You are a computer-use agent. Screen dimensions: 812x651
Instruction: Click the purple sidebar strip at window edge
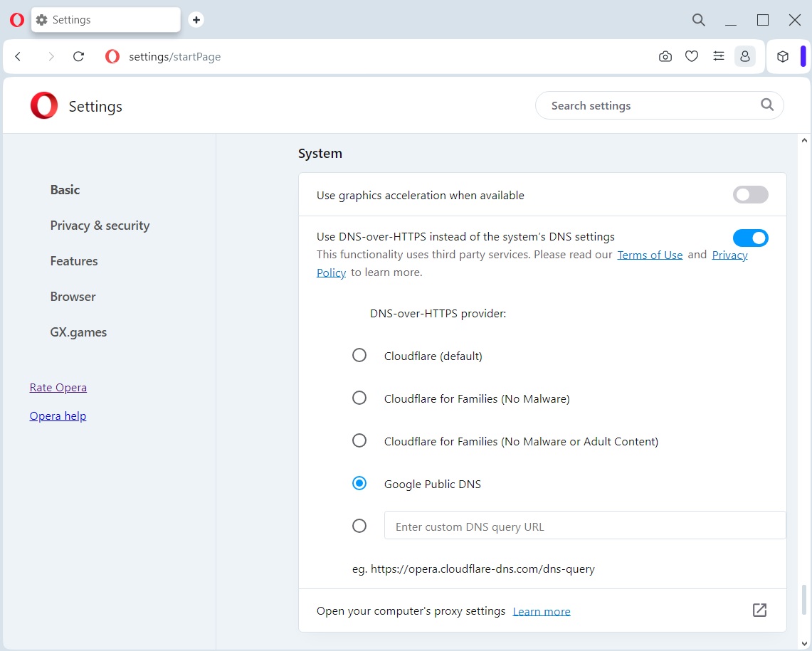803,56
